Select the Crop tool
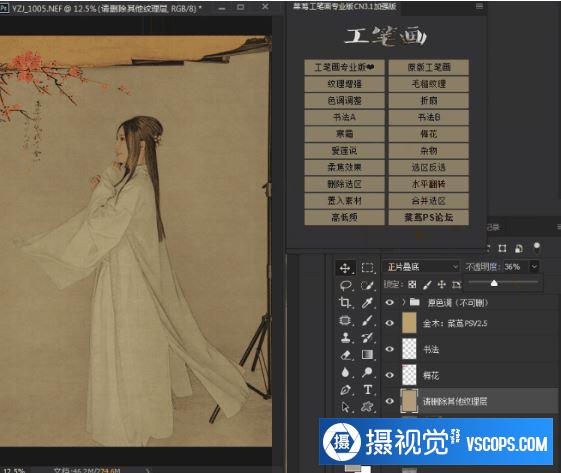The height and width of the screenshot is (473, 561). pyautogui.click(x=345, y=303)
